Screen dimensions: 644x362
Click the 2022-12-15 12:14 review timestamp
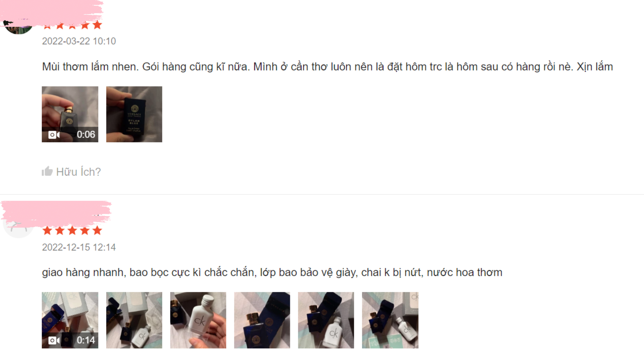tap(79, 247)
